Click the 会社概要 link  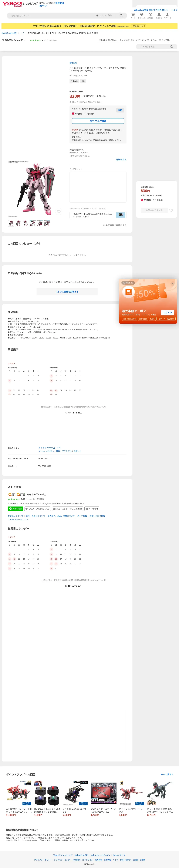point(40,499)
